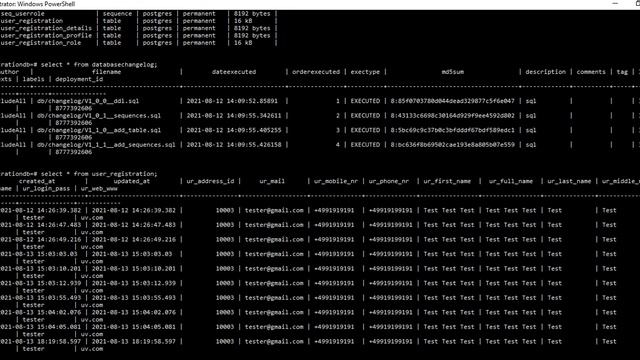640x360 pixels.
Task: Click the ur_mail column header
Action: [x=272, y=181]
